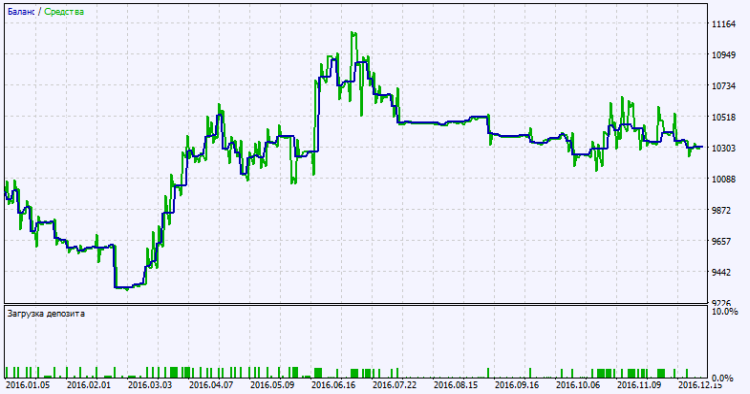Image resolution: width=750 pixels, height=394 pixels.
Task: Click the 2016.08.15 date label
Action: tap(456, 385)
